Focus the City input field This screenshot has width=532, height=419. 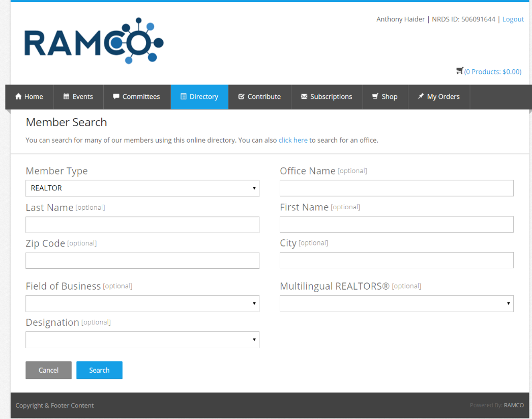coord(397,260)
